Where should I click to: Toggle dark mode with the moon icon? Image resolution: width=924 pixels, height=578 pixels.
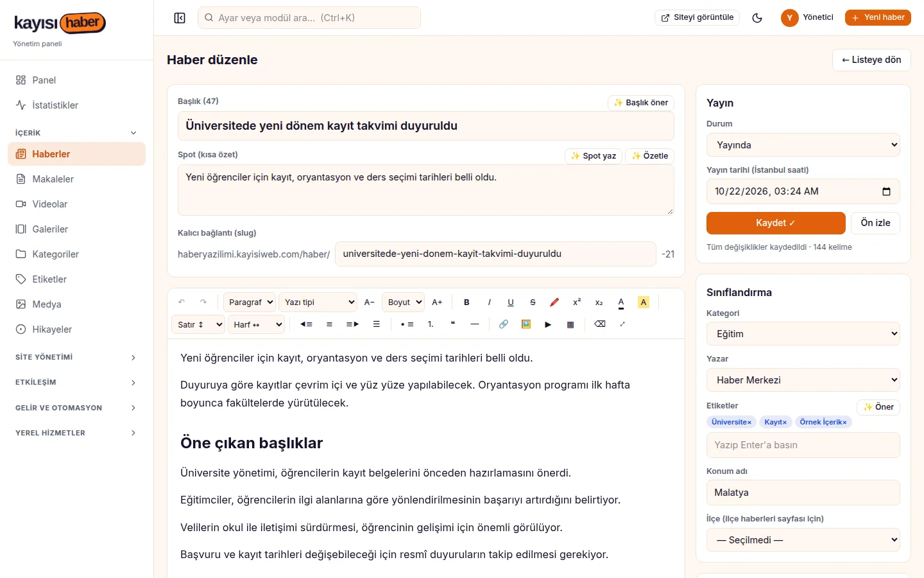click(757, 18)
